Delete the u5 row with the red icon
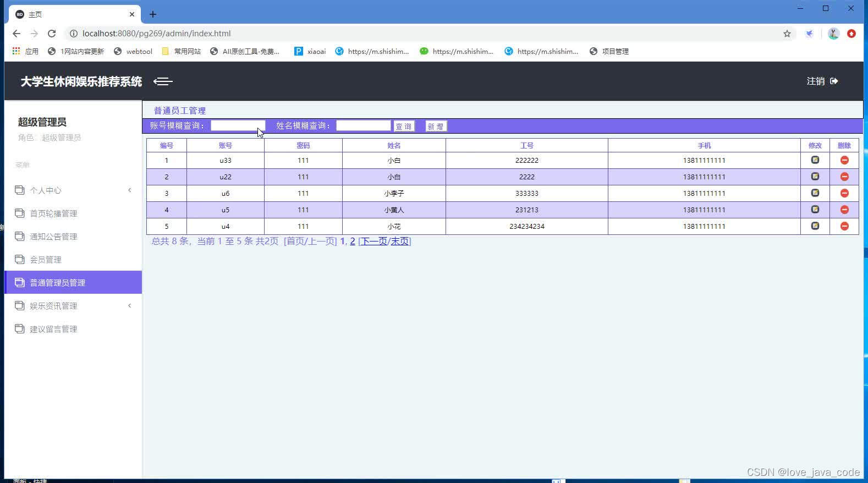 coord(844,210)
